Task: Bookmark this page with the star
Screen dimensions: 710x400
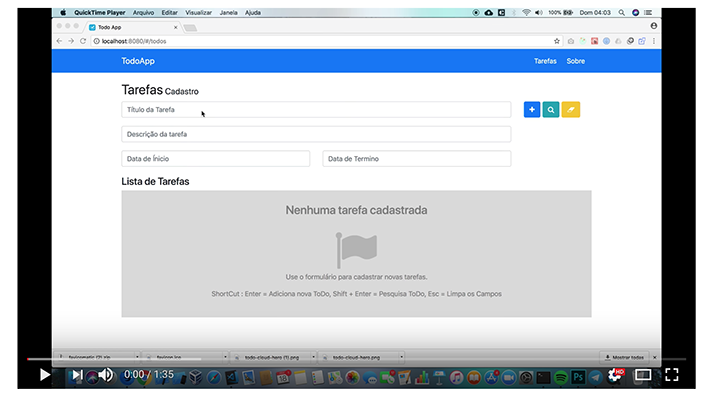Action: click(556, 41)
